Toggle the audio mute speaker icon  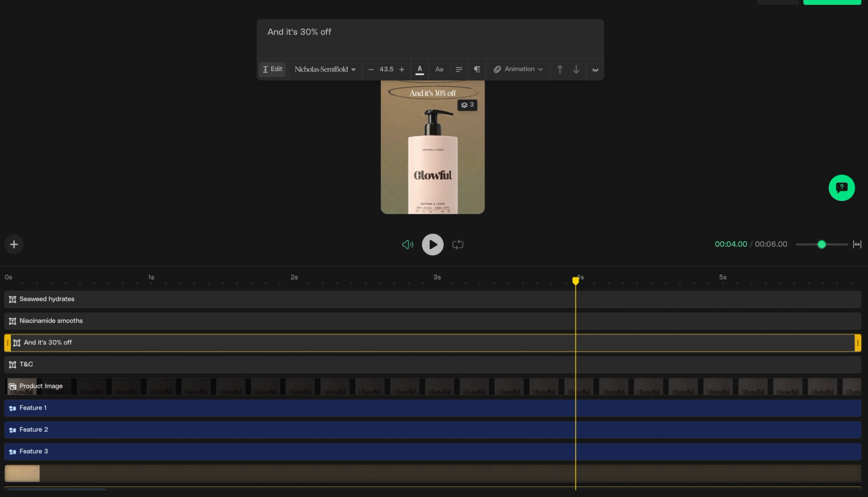pos(407,244)
